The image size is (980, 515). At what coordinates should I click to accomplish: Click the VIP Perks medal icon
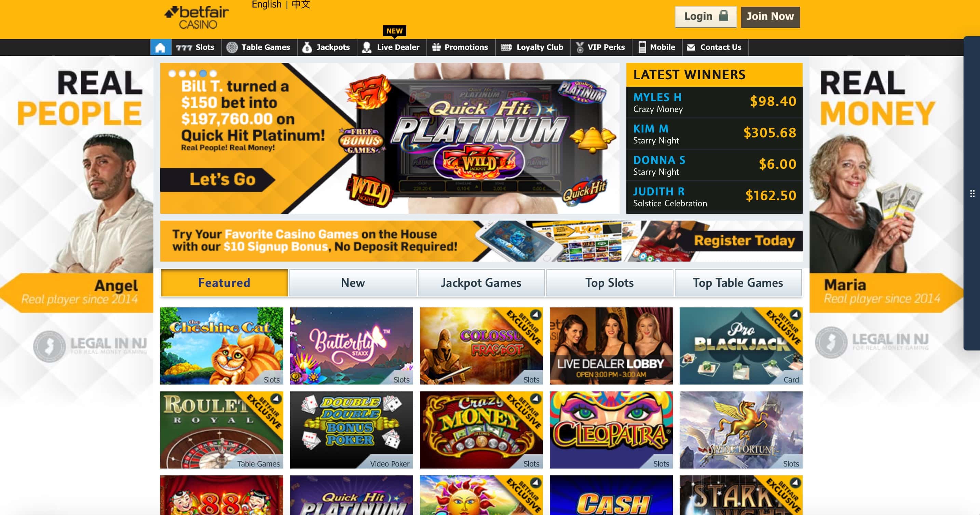580,47
